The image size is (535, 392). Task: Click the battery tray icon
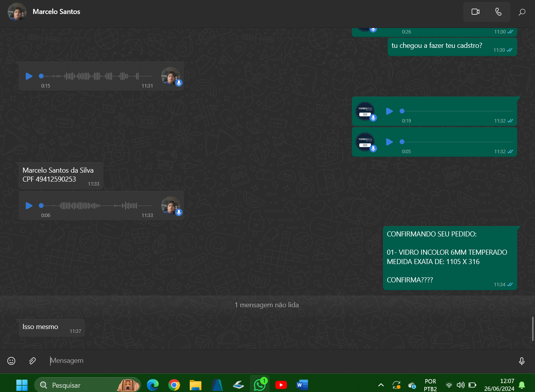472,385
